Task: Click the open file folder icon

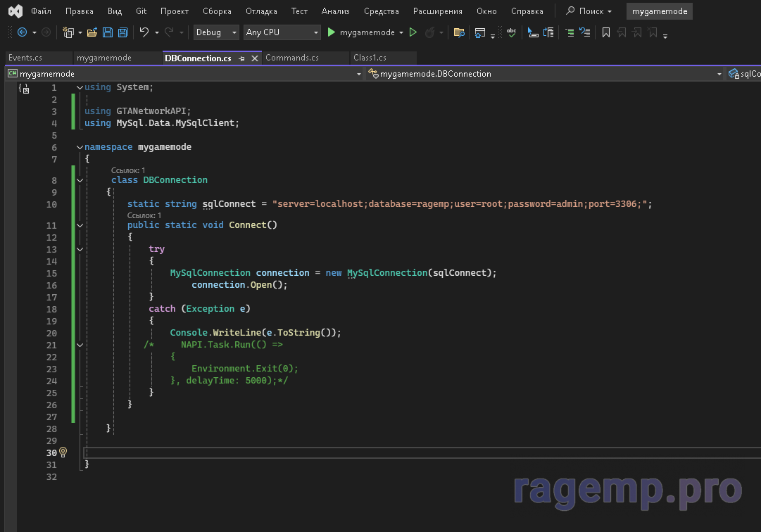Action: [92, 32]
